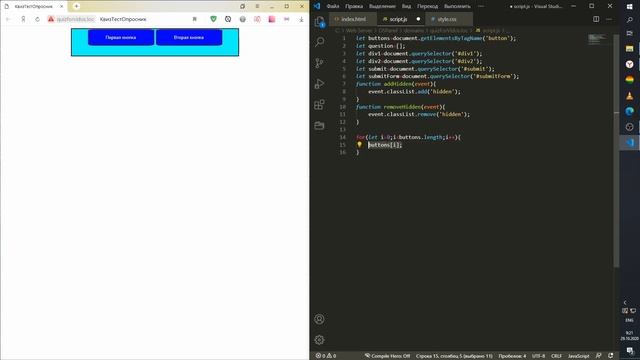Screen dimensions: 640x360
Task: Open the Файл menu
Action: (333, 6)
